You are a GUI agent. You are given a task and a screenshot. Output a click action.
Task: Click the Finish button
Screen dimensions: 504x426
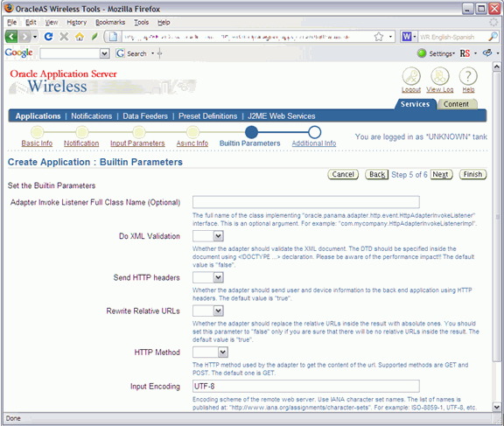(472, 174)
